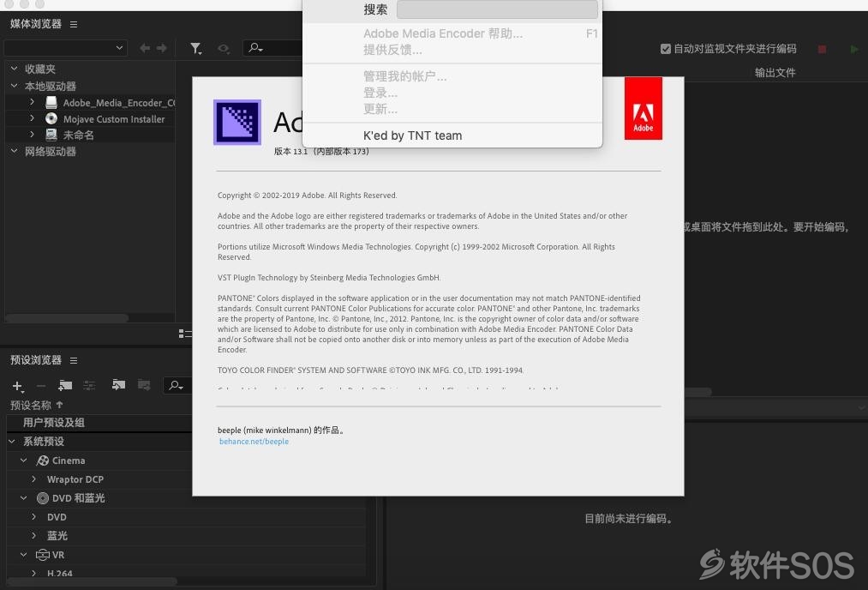This screenshot has height=590, width=868.
Task: Choose 提供反馈 menu item
Action: point(452,50)
